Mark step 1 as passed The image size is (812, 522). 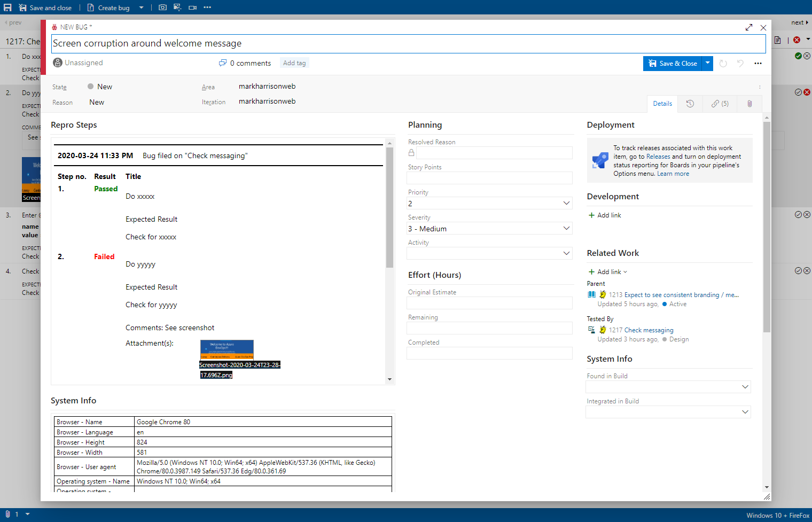798,56
